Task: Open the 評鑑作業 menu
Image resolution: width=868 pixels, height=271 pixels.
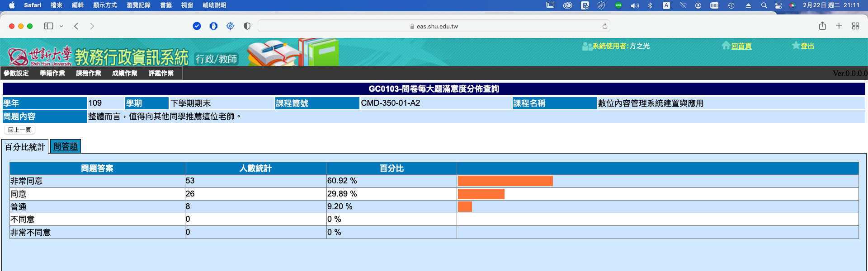Action: coord(161,73)
